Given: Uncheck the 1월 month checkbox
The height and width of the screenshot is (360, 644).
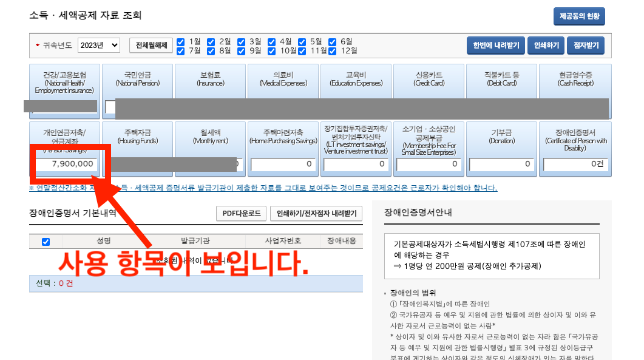Looking at the screenshot, I should pyautogui.click(x=180, y=42).
